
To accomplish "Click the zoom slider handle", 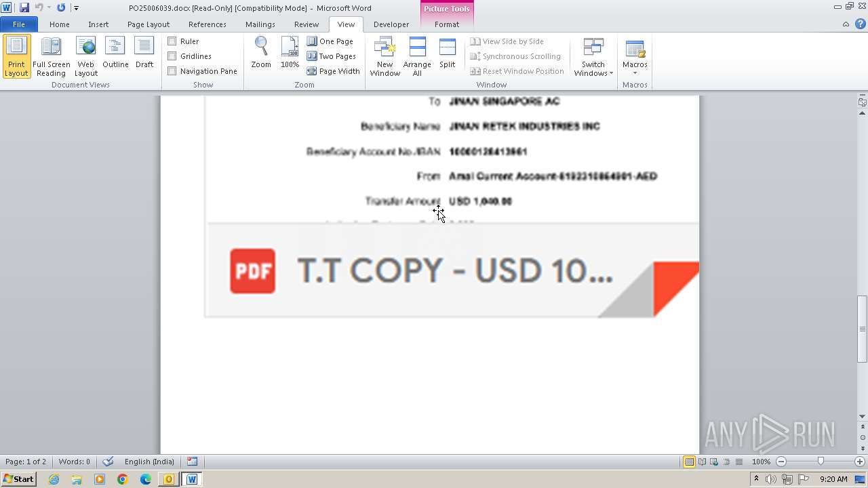I will (x=821, y=462).
